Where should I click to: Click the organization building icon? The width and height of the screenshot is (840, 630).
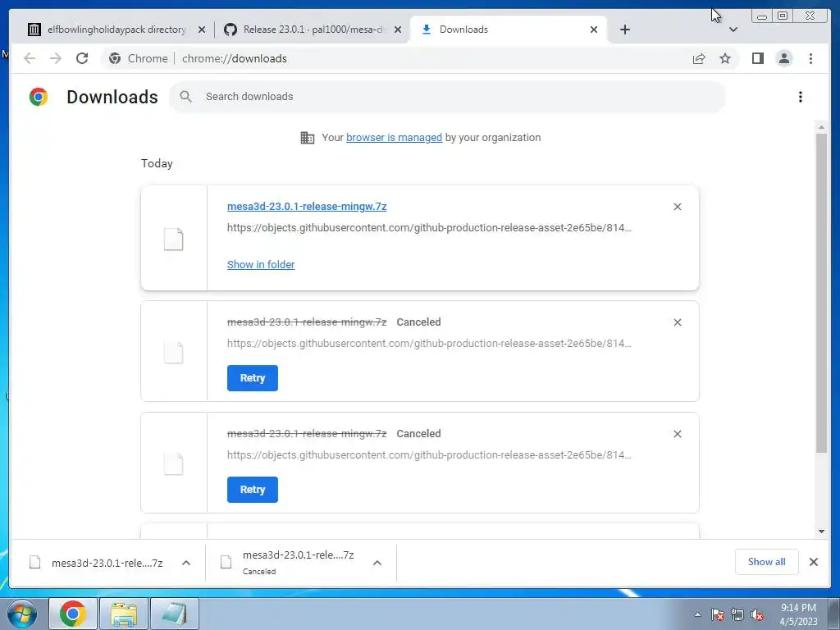click(308, 138)
